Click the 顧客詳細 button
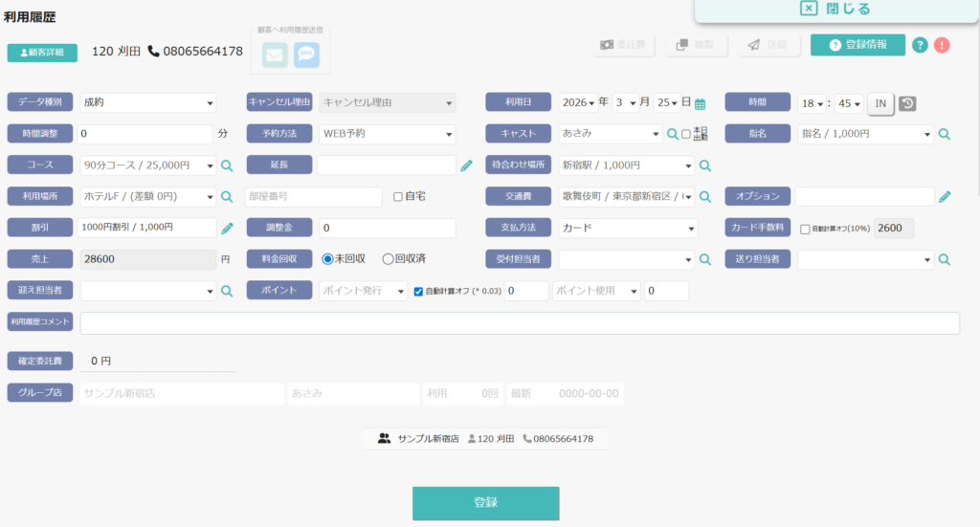This screenshot has width=980, height=527. point(42,53)
